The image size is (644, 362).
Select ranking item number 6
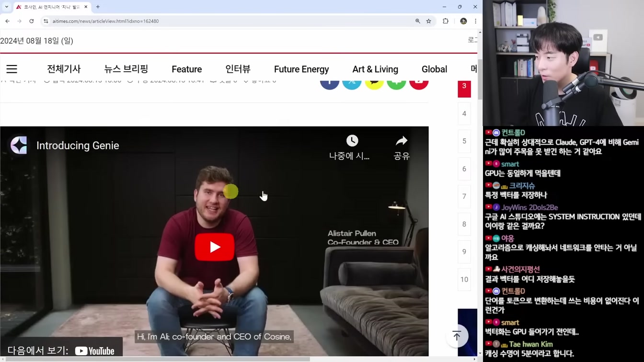tap(464, 169)
